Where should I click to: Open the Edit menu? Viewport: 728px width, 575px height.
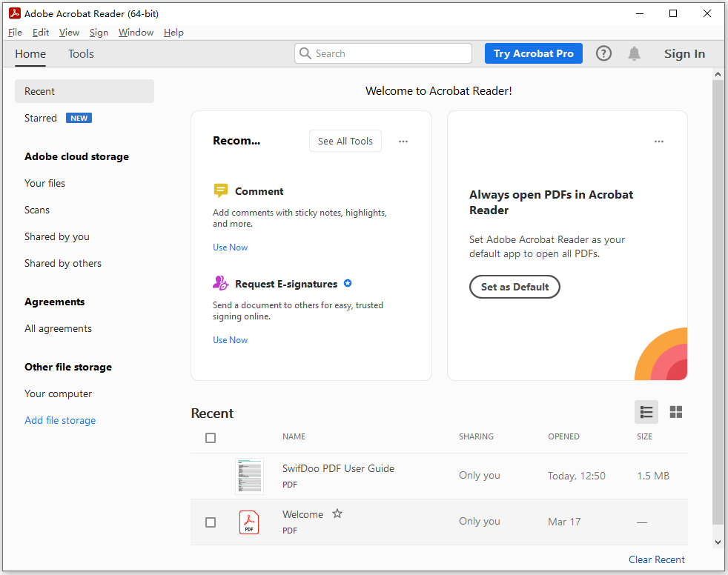[41, 33]
